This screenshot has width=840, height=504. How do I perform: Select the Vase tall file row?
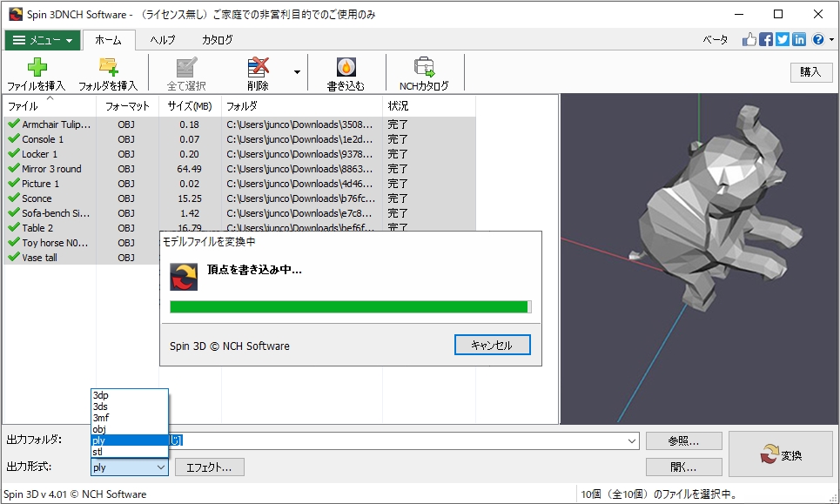[x=82, y=258]
